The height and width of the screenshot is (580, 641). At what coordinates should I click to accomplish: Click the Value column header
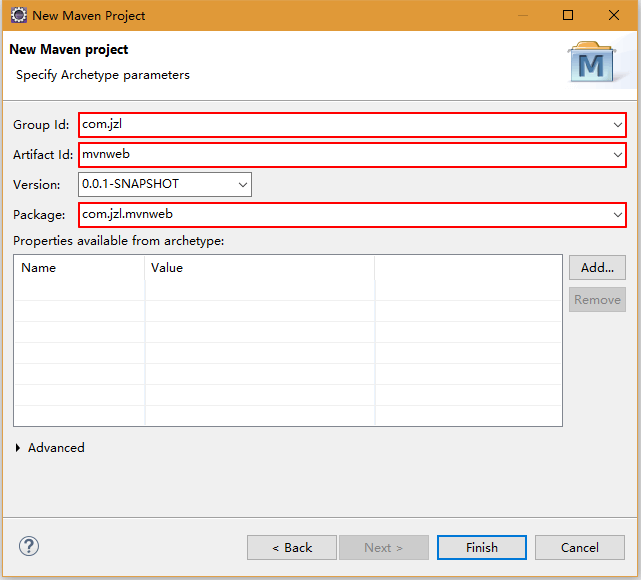260,268
